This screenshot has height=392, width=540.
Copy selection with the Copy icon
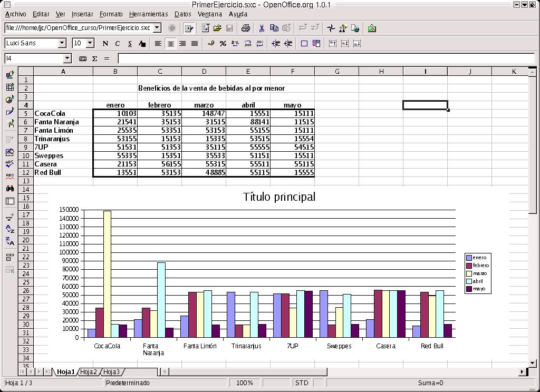[x=274, y=28]
